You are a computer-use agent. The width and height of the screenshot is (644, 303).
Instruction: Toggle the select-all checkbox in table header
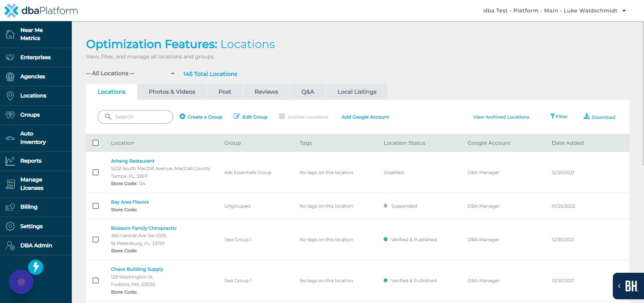pos(96,143)
